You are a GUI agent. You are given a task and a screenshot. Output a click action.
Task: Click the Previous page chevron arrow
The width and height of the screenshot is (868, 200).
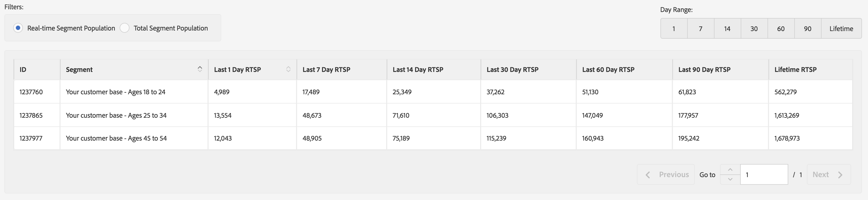click(x=648, y=175)
